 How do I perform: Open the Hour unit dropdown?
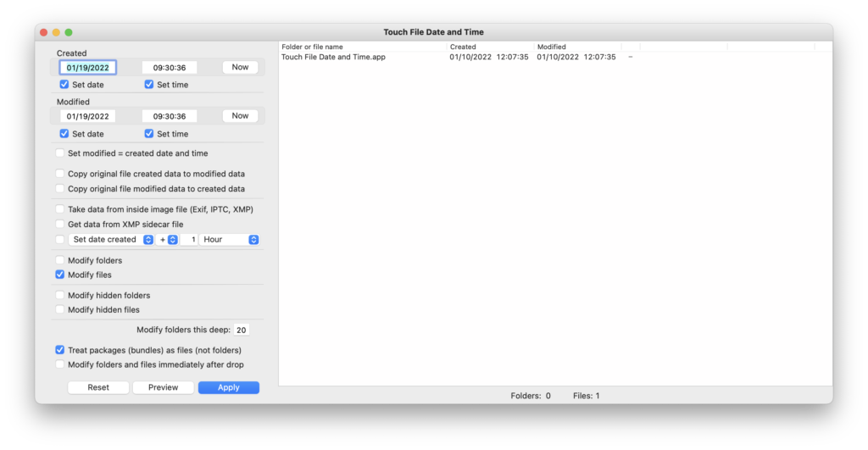[229, 239]
